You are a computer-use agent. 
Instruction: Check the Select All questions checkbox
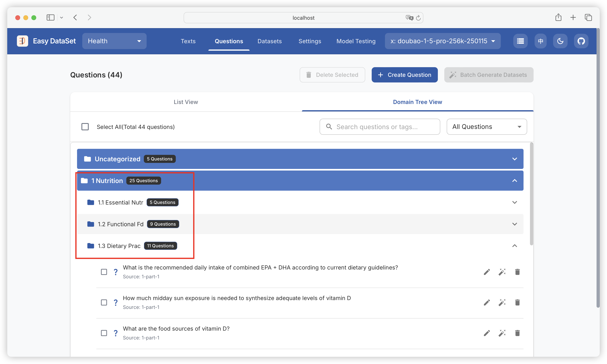click(x=85, y=127)
